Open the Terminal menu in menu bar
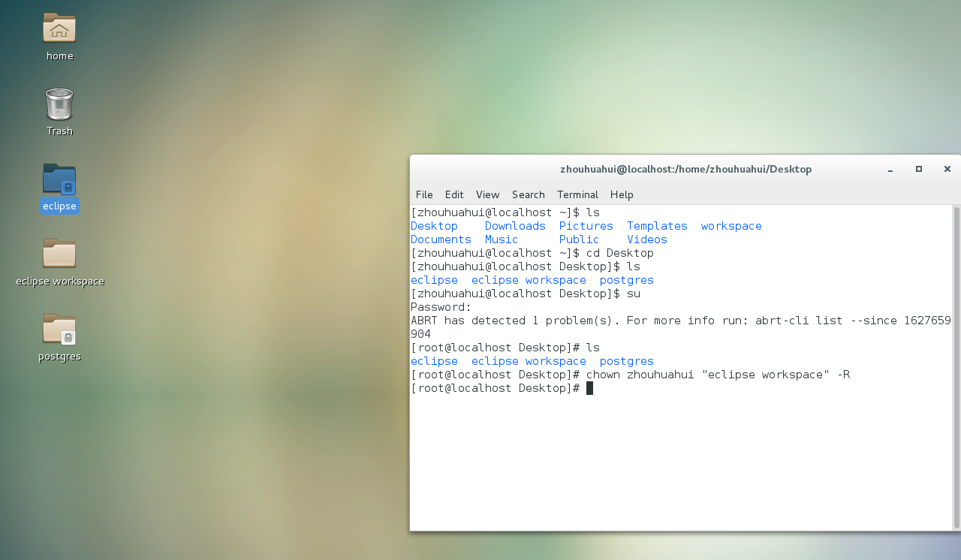Viewport: 961px width, 560px height. pos(577,194)
